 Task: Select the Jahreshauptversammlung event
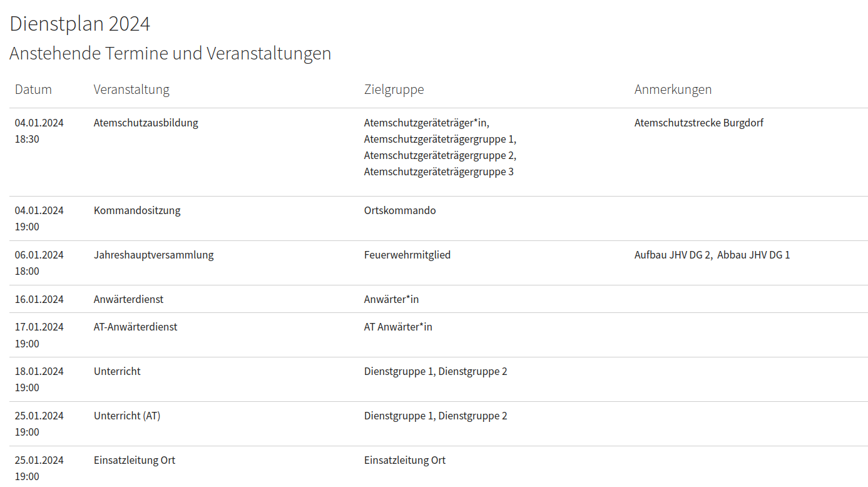153,255
